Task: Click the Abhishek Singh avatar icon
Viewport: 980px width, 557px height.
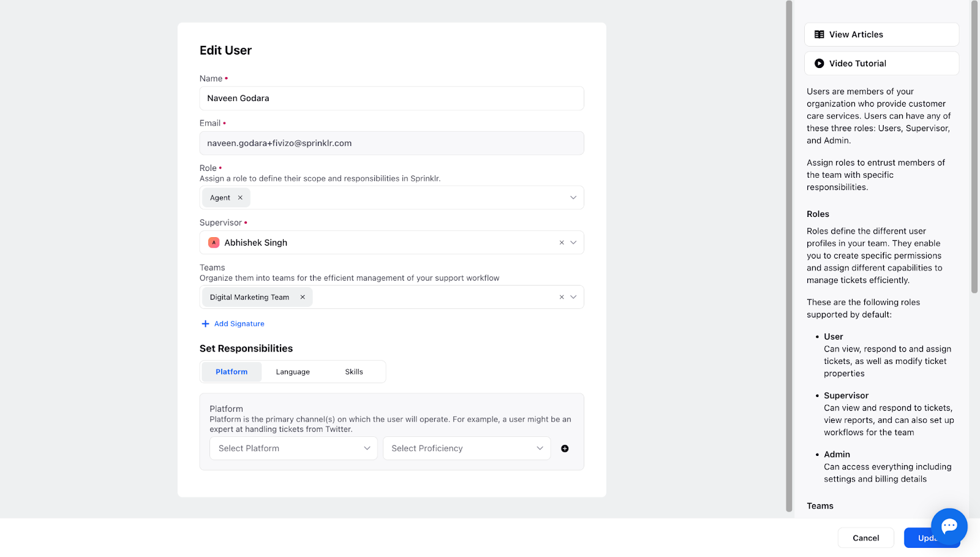Action: (x=214, y=243)
